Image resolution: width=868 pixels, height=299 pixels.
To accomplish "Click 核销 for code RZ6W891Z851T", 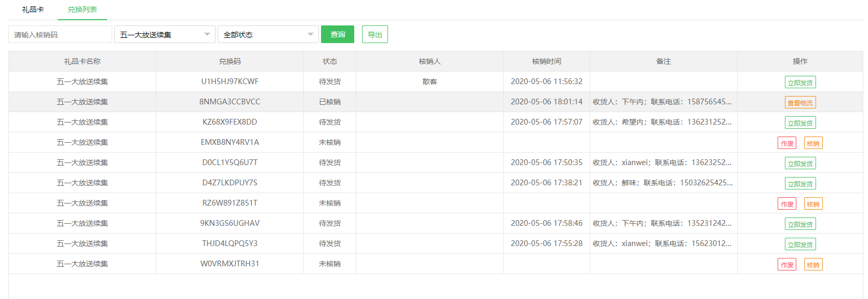I will tap(813, 204).
